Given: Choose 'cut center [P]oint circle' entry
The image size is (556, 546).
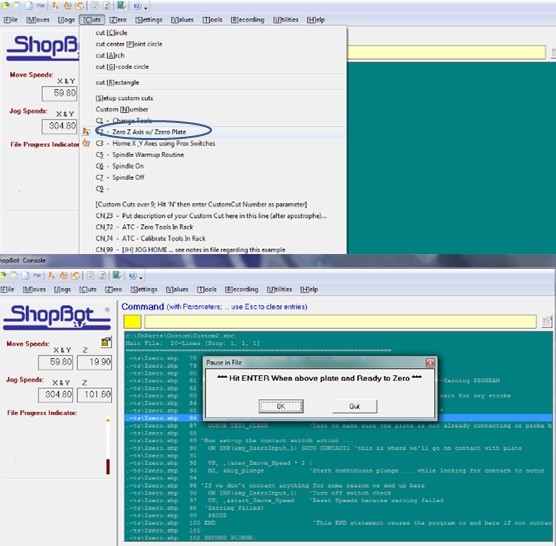Looking at the screenshot, I should click(x=129, y=44).
